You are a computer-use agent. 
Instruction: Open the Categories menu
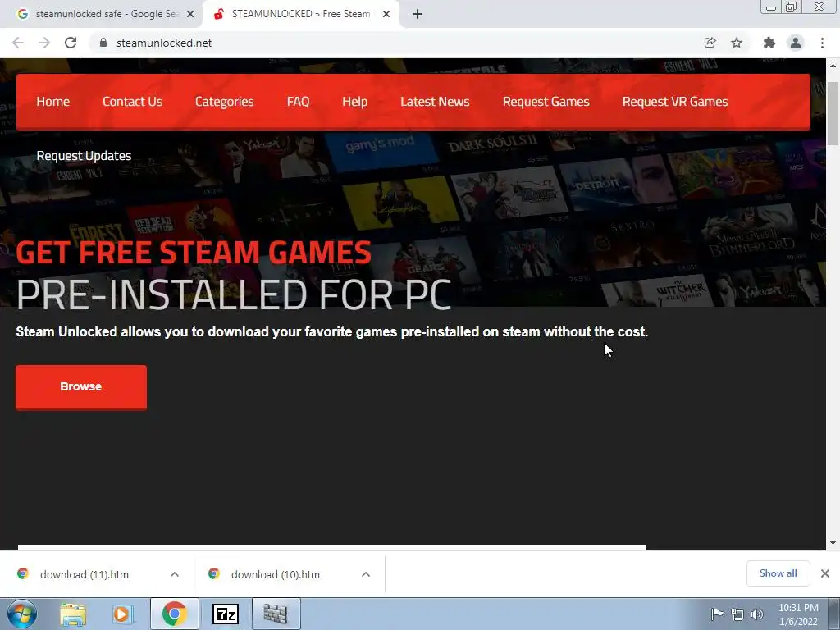(225, 102)
